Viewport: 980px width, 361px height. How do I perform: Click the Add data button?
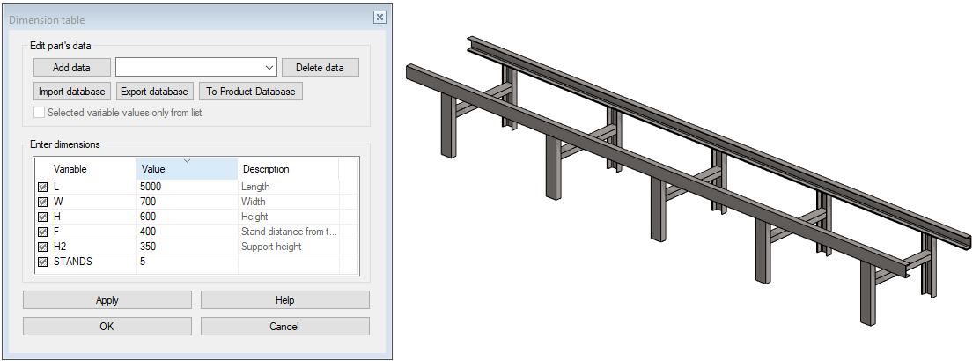[72, 68]
